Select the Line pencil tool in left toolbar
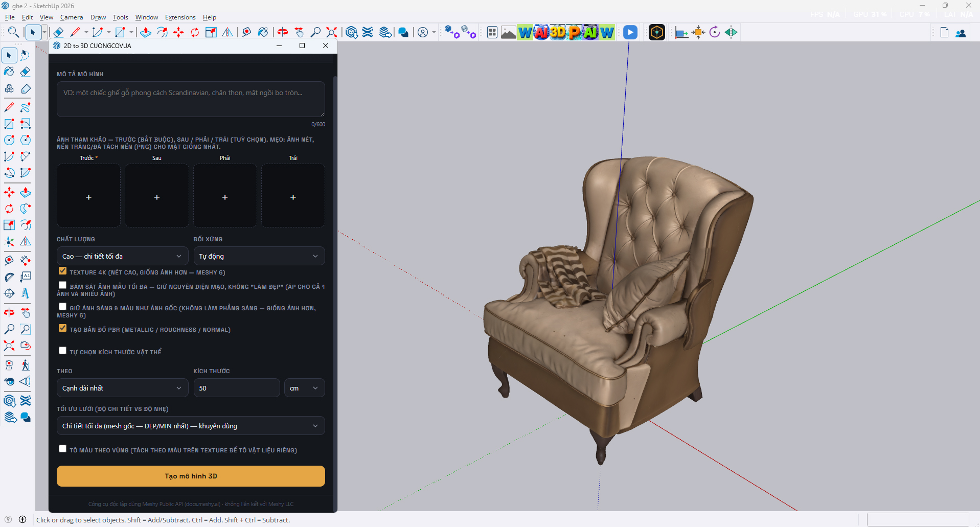Screen dimensions: 980x527 [x=9, y=107]
